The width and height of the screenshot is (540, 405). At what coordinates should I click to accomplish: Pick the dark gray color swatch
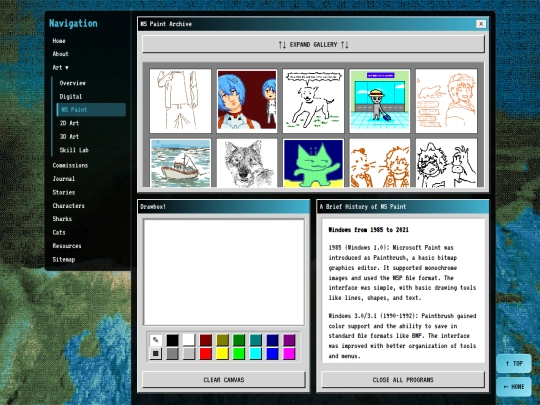click(173, 353)
